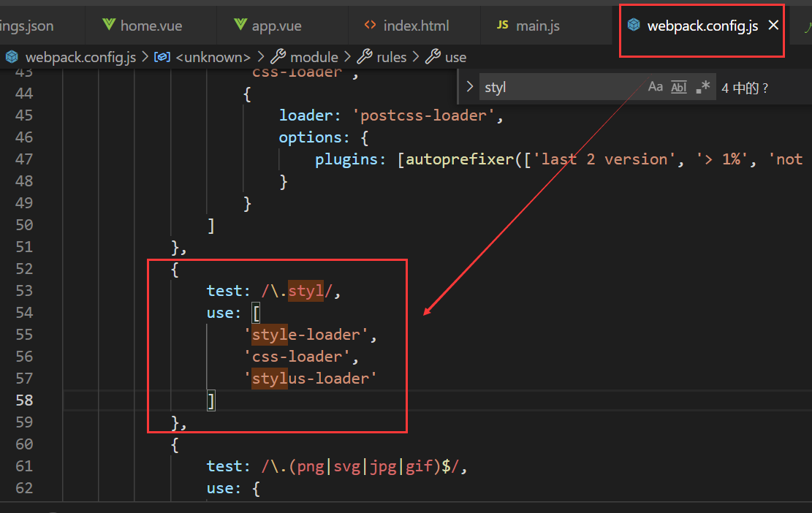The image size is (812, 513).
Task: Click the <unknown> breadcrumb segment
Action: (x=213, y=57)
